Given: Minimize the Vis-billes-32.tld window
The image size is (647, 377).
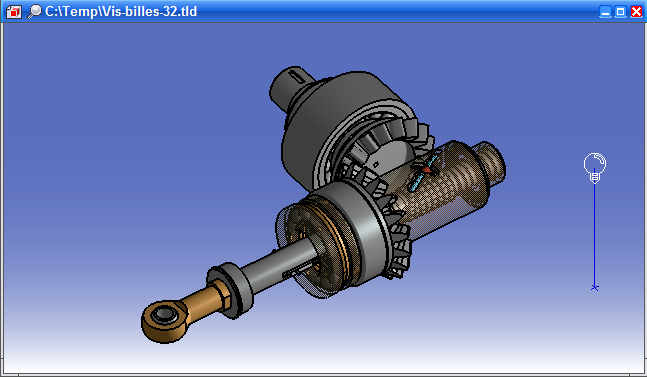Looking at the screenshot, I should pyautogui.click(x=605, y=12).
